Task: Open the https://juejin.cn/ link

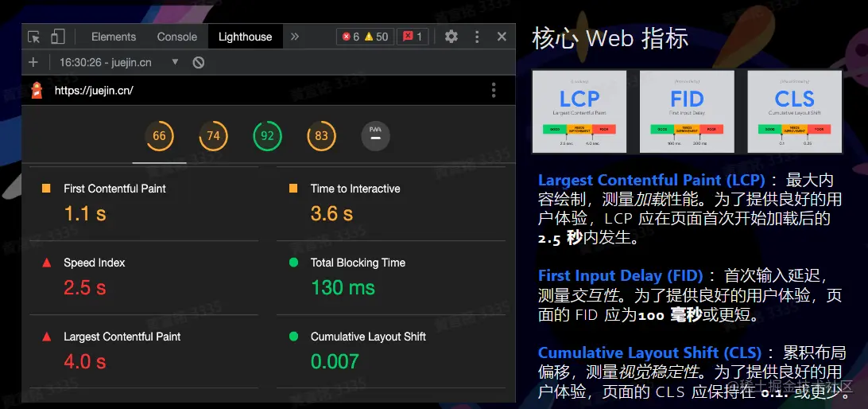Action: pyautogui.click(x=94, y=91)
